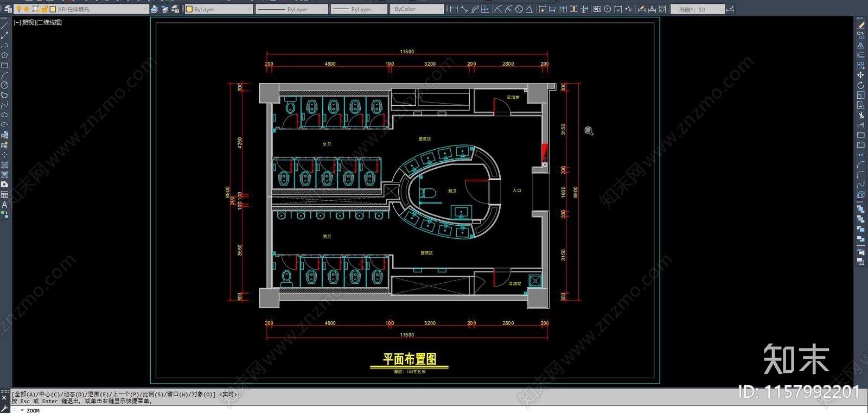The width and height of the screenshot is (868, 413).
Task: Open the Layer States Manager icon
Action: click(x=175, y=9)
